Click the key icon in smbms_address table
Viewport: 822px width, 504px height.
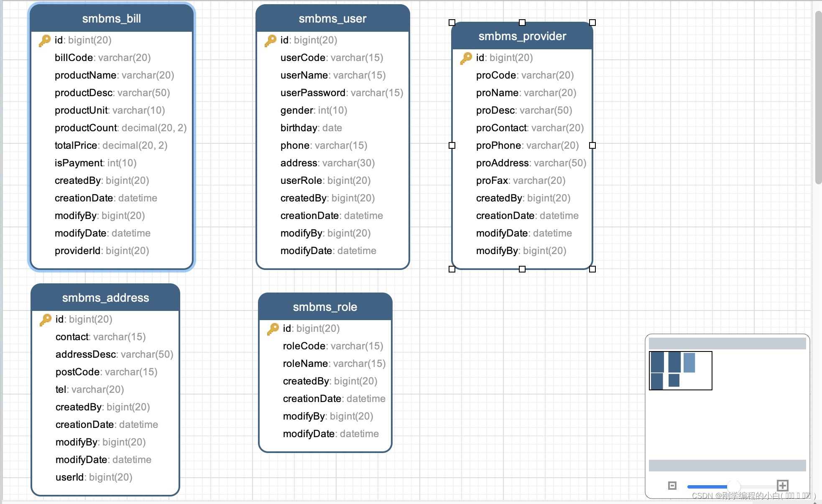click(x=46, y=320)
